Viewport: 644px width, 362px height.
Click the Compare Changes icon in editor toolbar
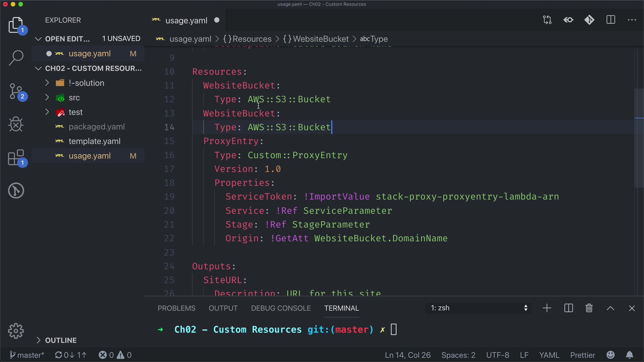point(547,20)
